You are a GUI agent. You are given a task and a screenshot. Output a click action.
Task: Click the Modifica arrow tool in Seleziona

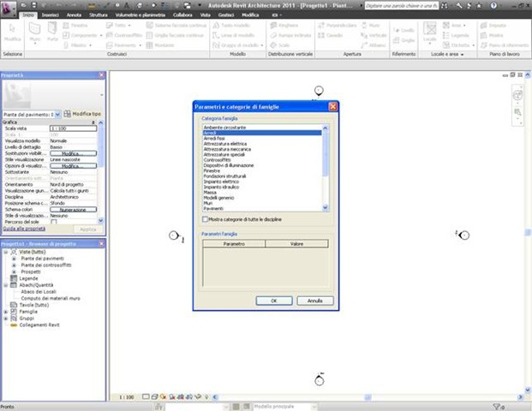click(12, 28)
